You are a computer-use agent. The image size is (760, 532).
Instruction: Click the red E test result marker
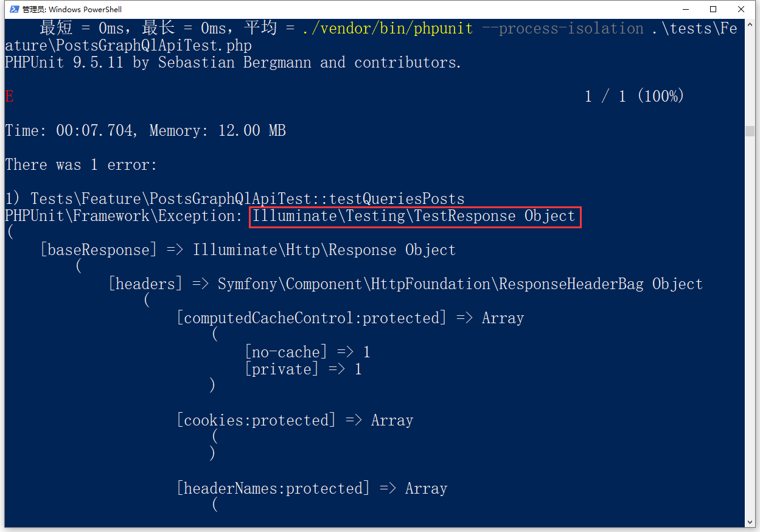pos(9,97)
